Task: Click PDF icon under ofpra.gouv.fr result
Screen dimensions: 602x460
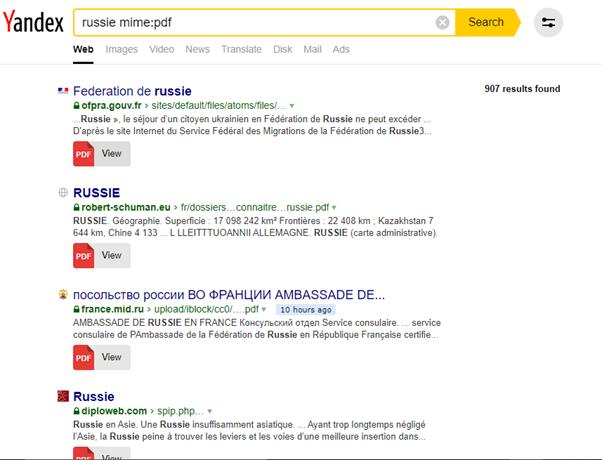Action: 84,154
